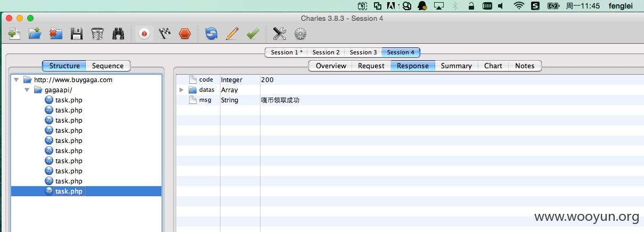Click the clock showing 周一11:45
This screenshot has height=232, width=644.
coord(583,6)
